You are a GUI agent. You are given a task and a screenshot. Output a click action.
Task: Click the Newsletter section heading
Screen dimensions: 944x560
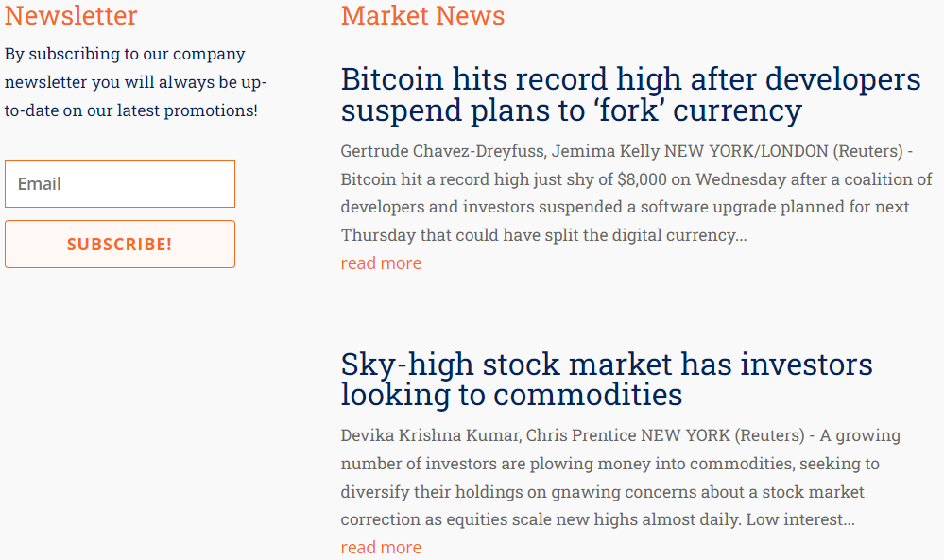tap(71, 15)
